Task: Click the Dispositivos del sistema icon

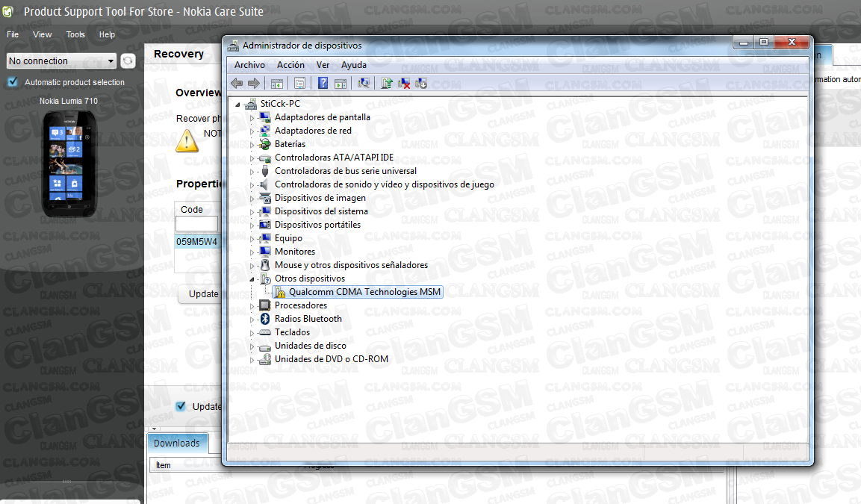Action: (x=265, y=211)
